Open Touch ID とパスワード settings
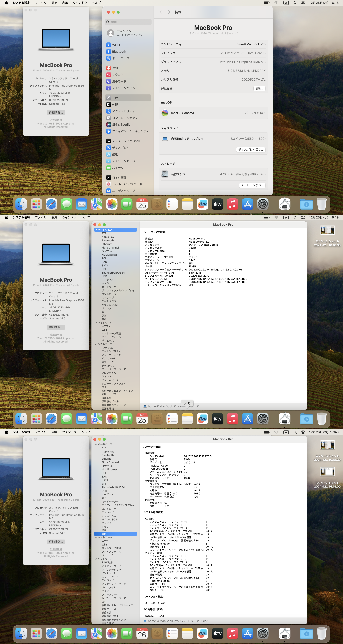The height and width of the screenshot is (644, 343). tap(128, 184)
